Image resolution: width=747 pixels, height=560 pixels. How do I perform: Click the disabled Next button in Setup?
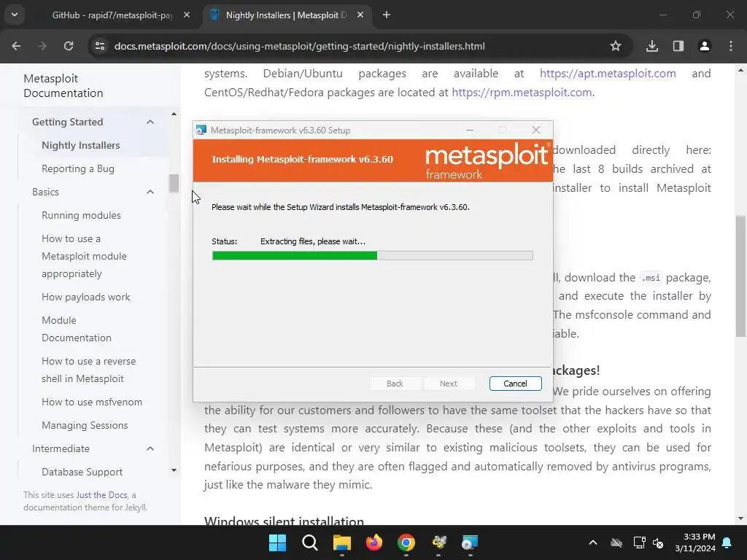[x=449, y=384]
